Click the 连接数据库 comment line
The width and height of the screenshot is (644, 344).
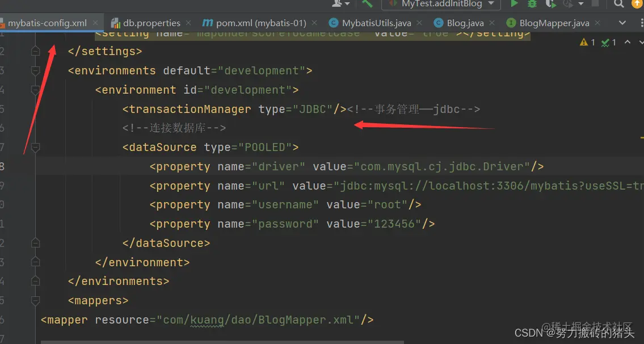(x=174, y=128)
